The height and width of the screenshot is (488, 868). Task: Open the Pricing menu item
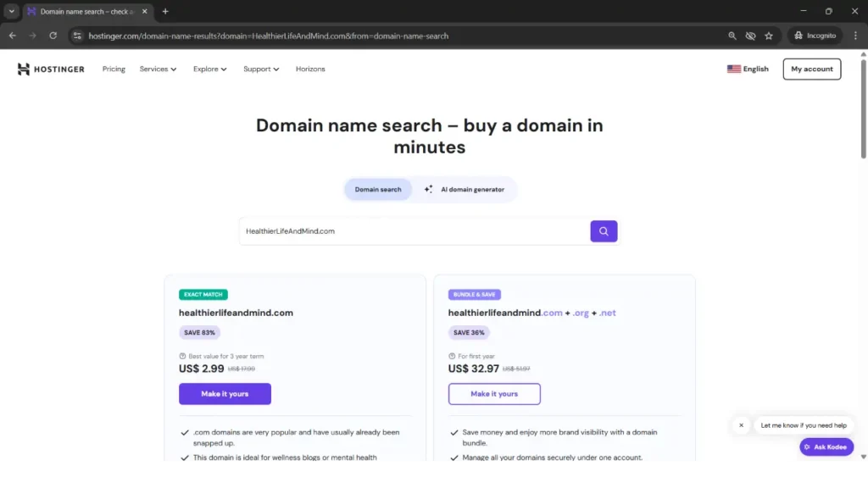(114, 69)
